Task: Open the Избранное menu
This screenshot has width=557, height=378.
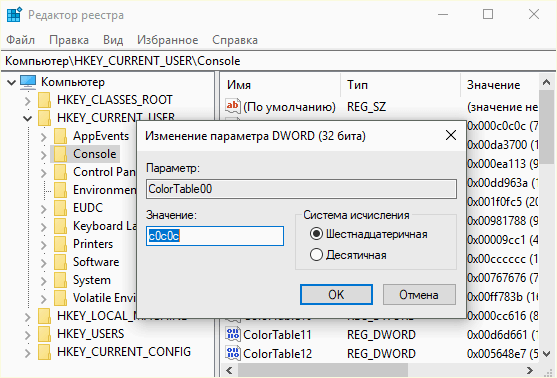Action: tap(168, 40)
